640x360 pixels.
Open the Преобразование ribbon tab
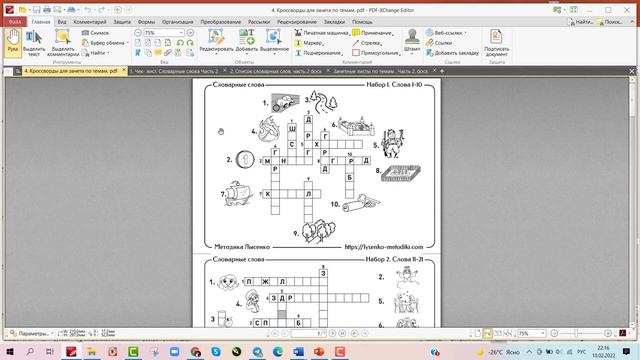(x=220, y=22)
